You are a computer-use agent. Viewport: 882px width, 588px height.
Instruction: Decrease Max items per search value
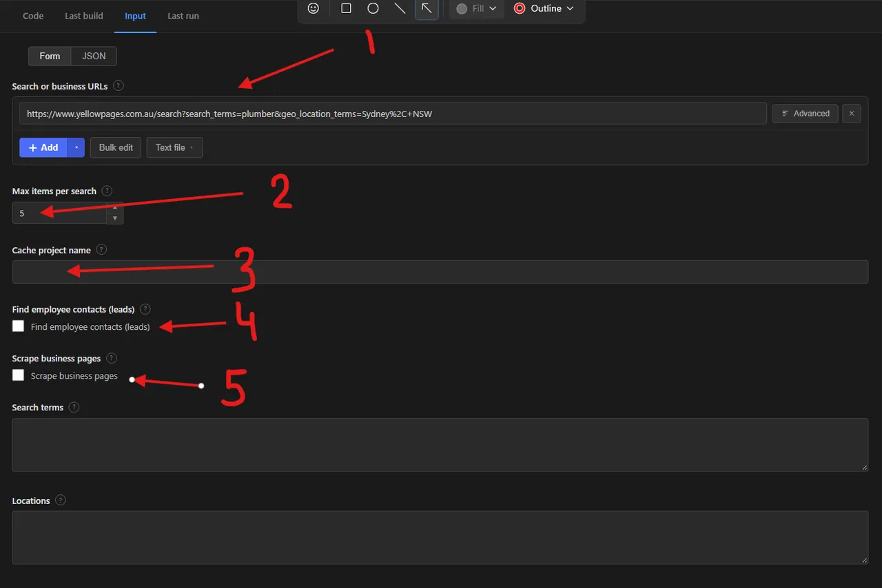click(115, 218)
